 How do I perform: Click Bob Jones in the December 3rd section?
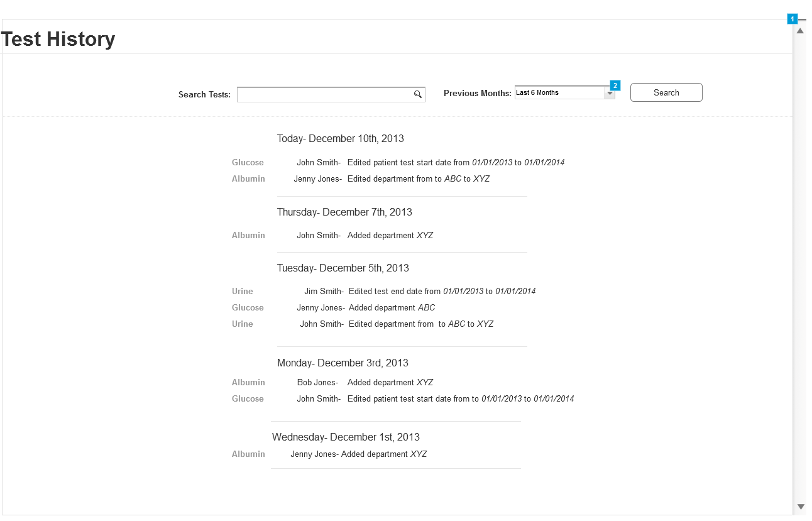point(316,382)
